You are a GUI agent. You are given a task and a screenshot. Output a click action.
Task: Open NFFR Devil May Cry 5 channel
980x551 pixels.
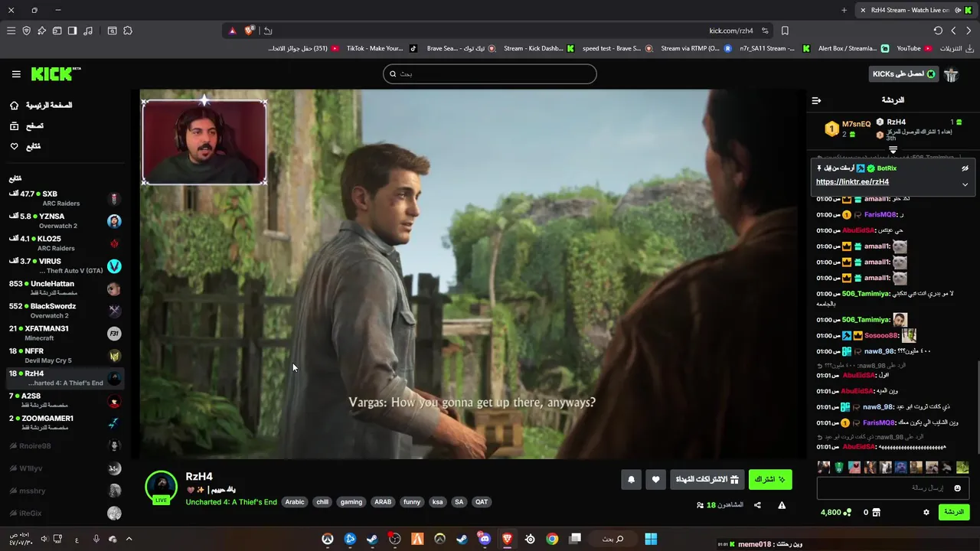(x=65, y=356)
